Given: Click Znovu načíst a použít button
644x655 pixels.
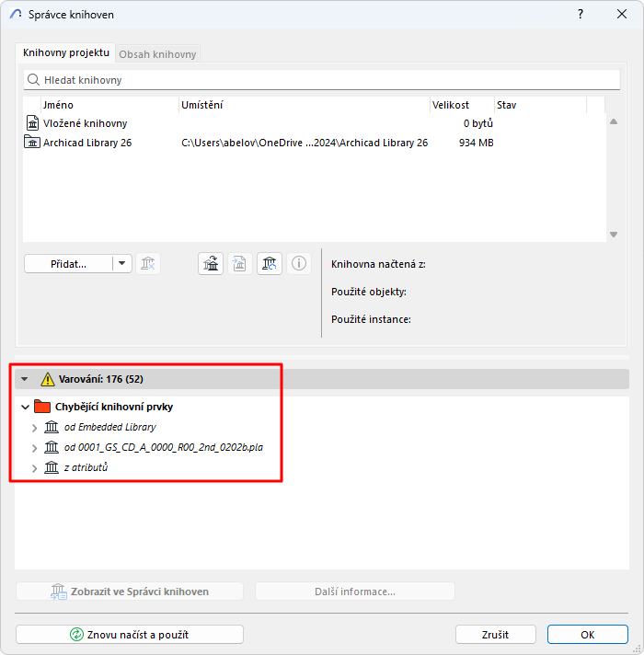Looking at the screenshot, I should point(130,635).
